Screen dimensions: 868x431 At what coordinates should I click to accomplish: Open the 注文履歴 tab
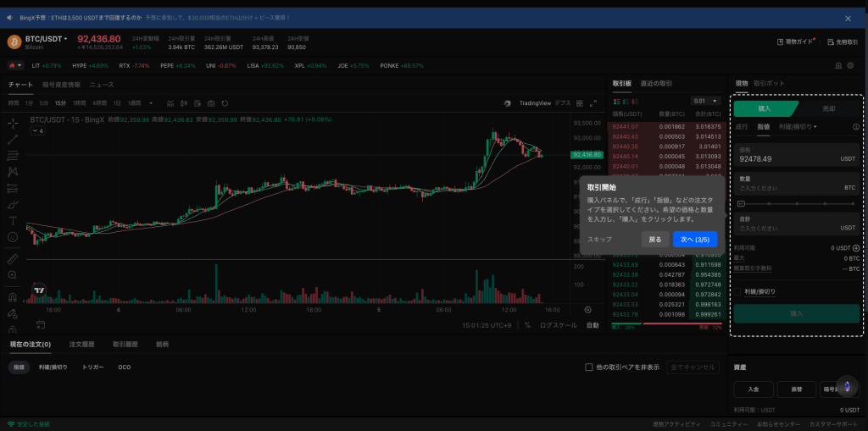(81, 345)
